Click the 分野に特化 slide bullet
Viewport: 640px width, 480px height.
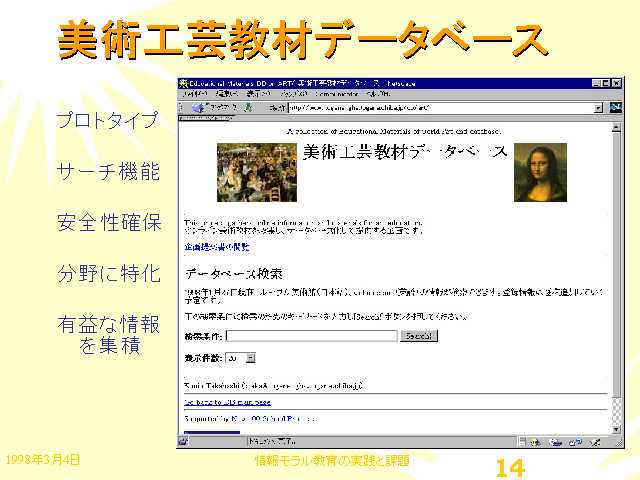pos(109,273)
